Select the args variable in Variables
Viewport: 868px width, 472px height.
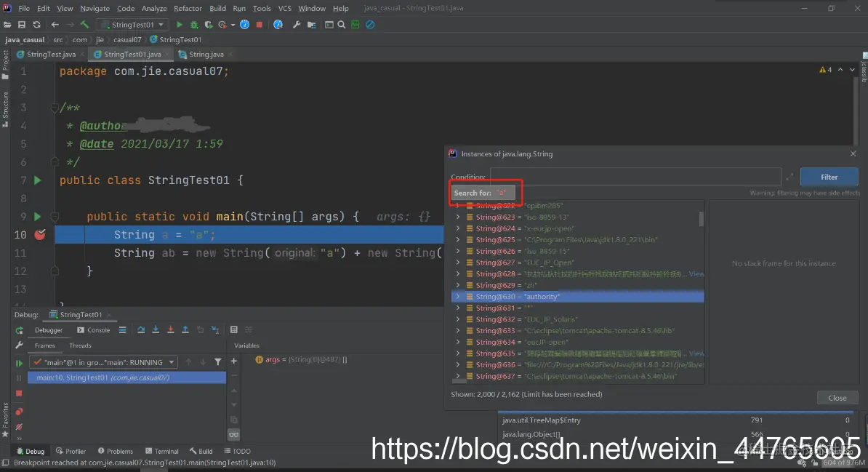click(x=301, y=359)
